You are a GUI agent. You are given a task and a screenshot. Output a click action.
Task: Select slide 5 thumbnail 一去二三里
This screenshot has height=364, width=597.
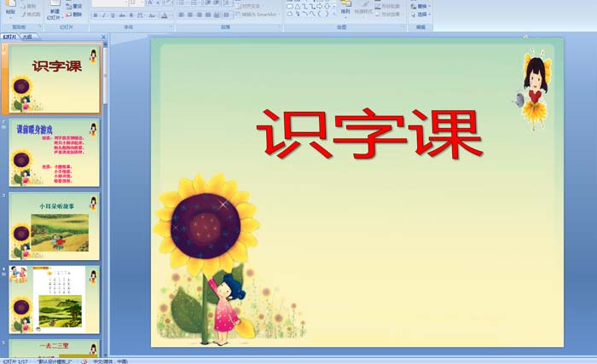coord(55,349)
